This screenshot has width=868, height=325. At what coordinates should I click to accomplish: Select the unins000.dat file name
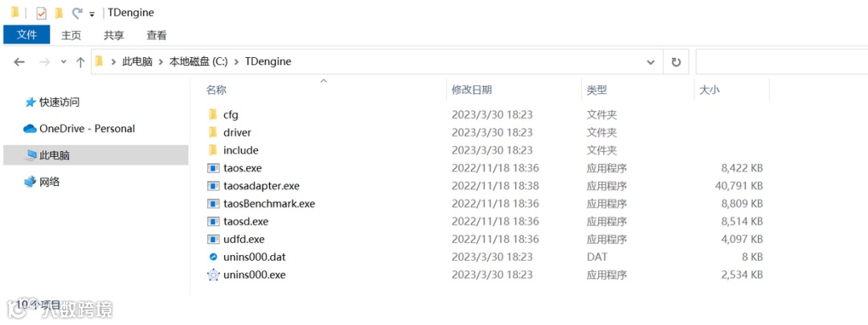click(x=255, y=257)
